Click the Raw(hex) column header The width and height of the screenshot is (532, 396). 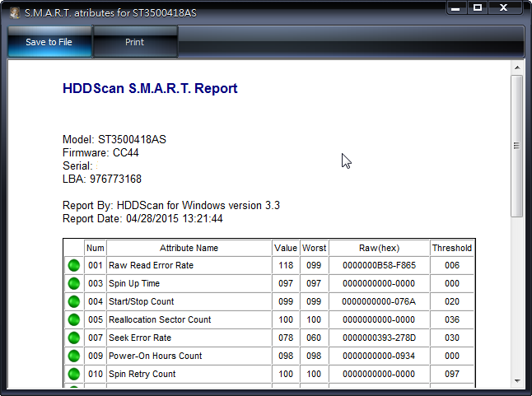point(379,248)
